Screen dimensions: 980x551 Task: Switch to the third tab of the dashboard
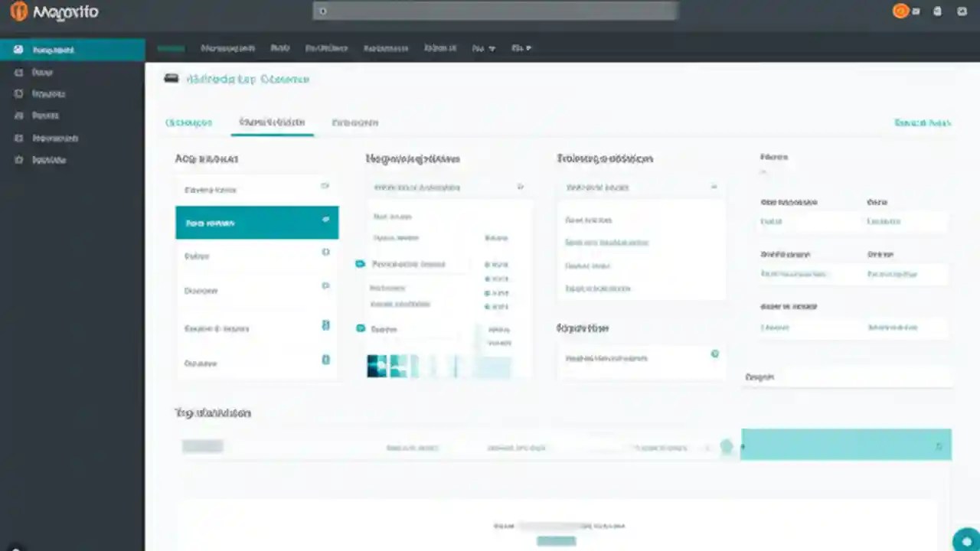click(354, 122)
